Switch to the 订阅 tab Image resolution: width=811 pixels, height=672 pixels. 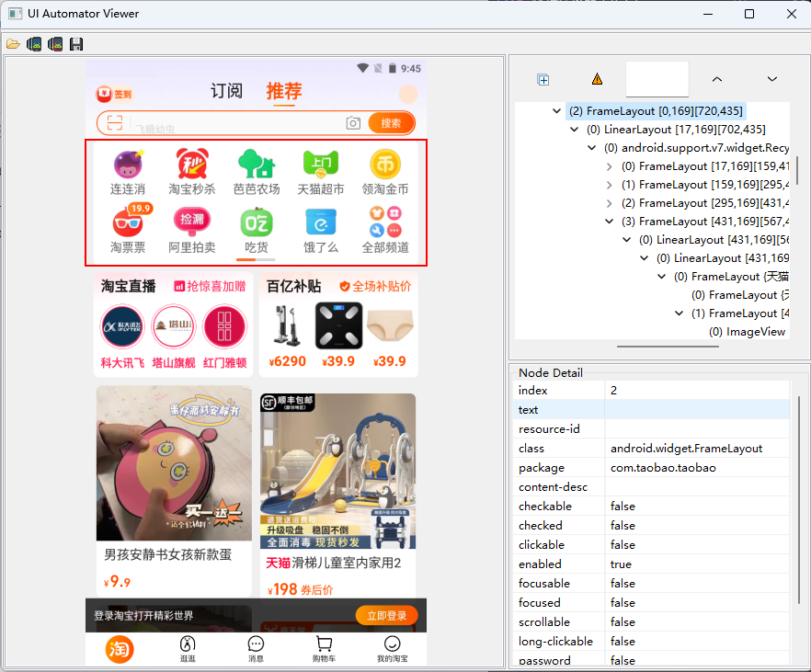tap(226, 91)
